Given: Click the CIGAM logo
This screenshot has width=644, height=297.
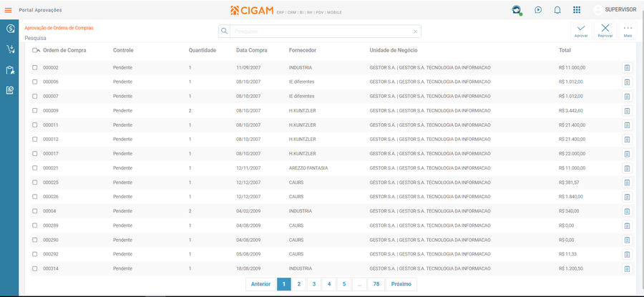Looking at the screenshot, I should [x=252, y=10].
